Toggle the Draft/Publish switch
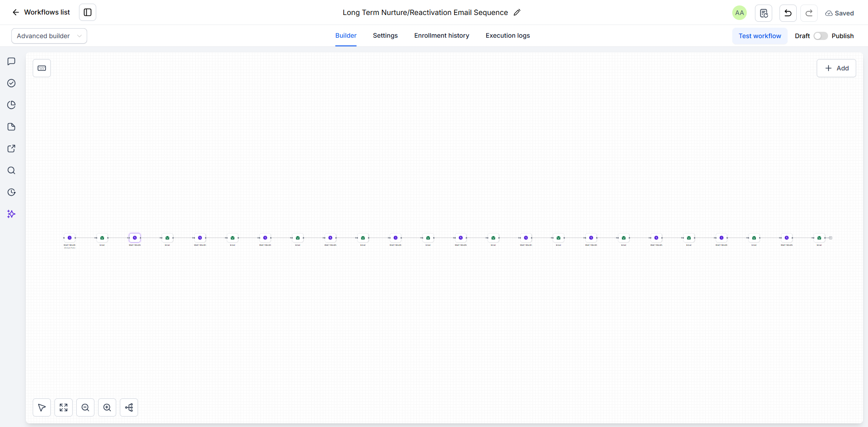The height and width of the screenshot is (427, 868). tap(820, 36)
